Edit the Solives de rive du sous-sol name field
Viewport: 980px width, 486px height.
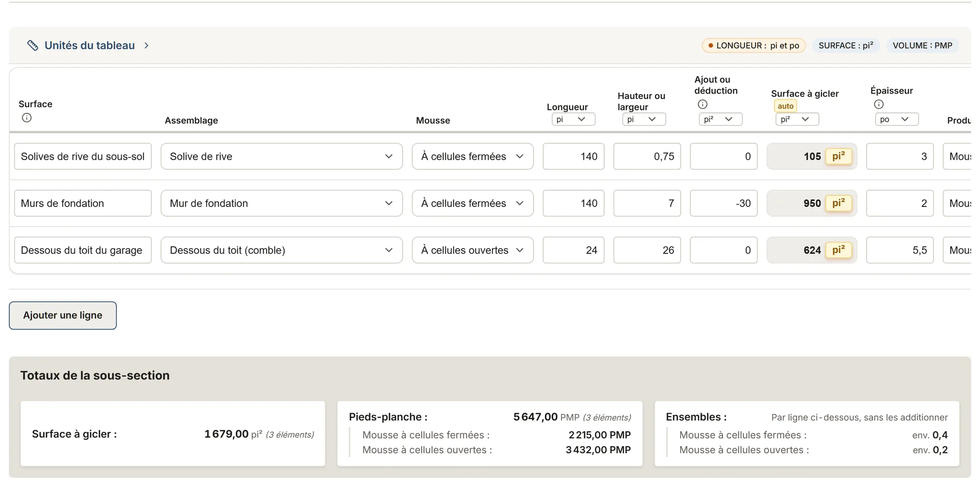click(83, 156)
